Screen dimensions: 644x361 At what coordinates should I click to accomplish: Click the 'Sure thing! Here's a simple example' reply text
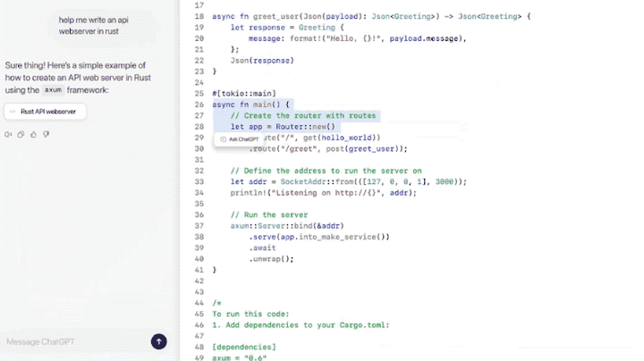tap(78, 78)
